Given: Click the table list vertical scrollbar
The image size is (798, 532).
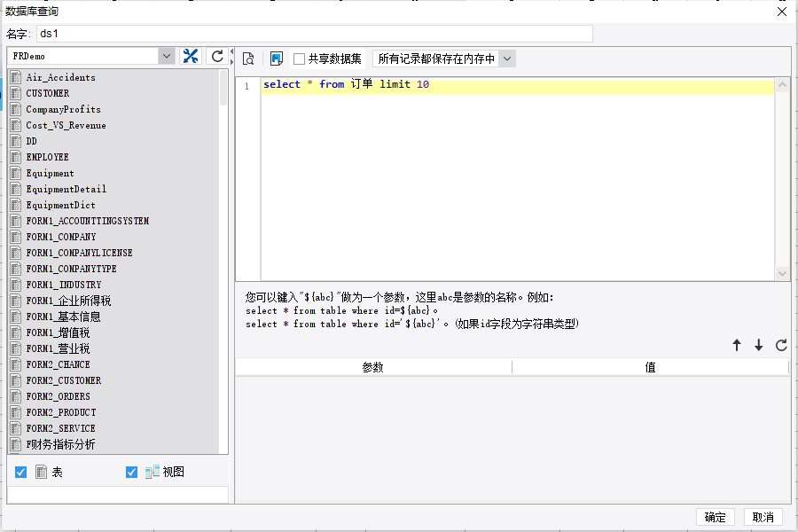Looking at the screenshot, I should pos(223,87).
